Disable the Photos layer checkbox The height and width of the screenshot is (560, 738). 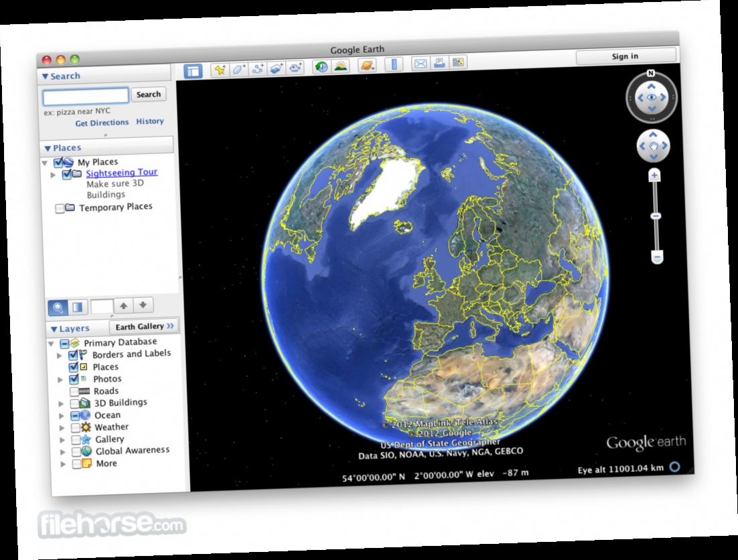pos(74,379)
